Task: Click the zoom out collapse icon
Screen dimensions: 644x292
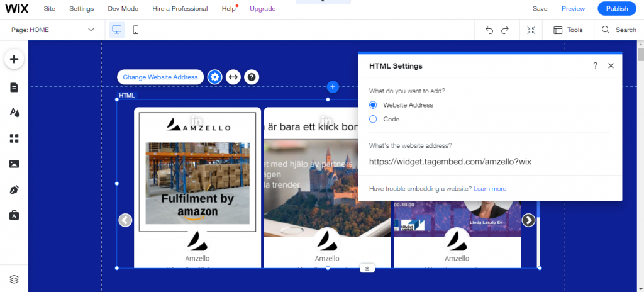Action: tap(531, 30)
